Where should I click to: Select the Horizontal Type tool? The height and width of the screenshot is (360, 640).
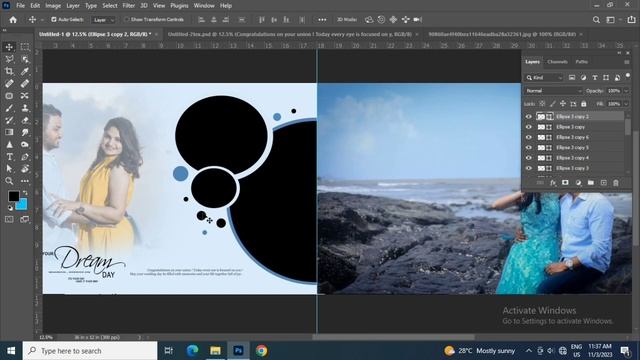pyautogui.click(x=9, y=157)
